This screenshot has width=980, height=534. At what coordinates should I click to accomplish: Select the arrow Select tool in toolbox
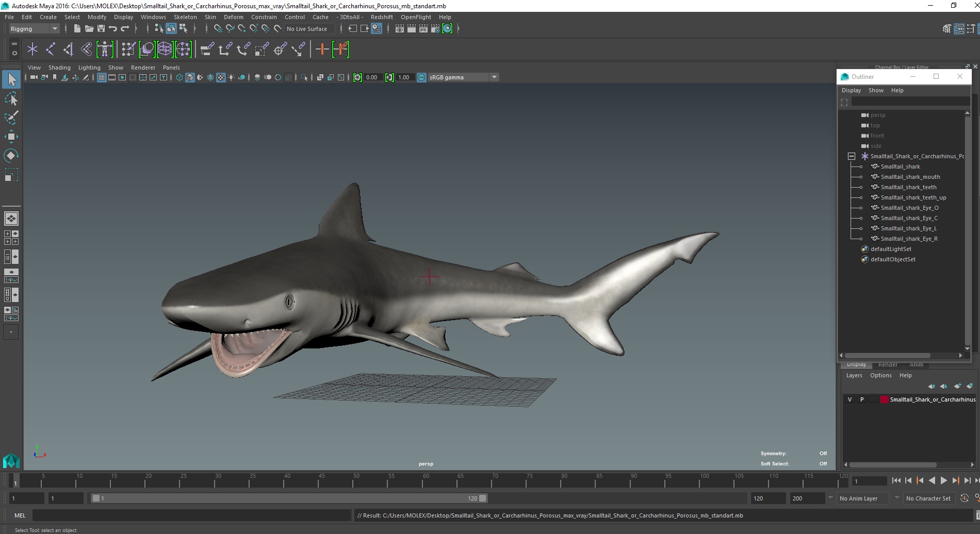tap(11, 79)
